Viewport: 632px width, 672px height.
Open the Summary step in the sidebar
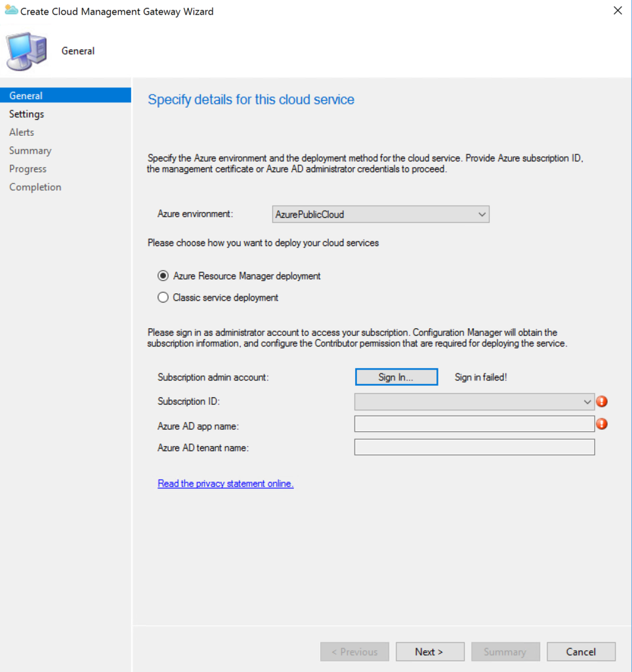pyautogui.click(x=30, y=150)
